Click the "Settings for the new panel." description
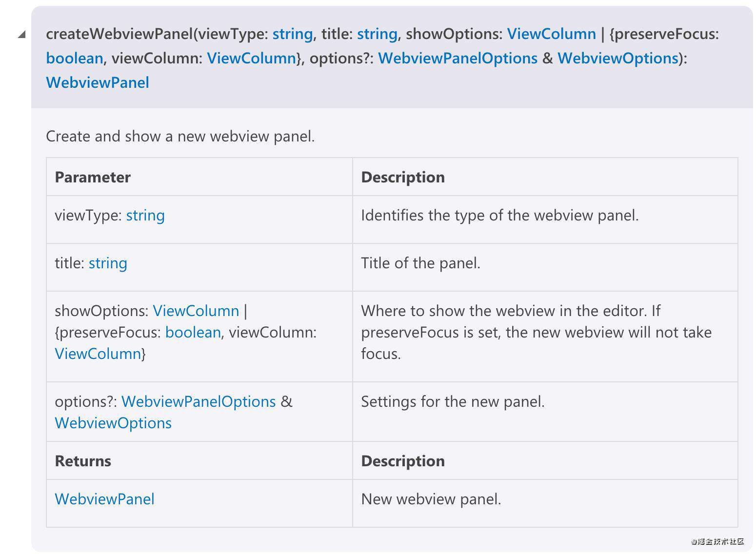 453,401
